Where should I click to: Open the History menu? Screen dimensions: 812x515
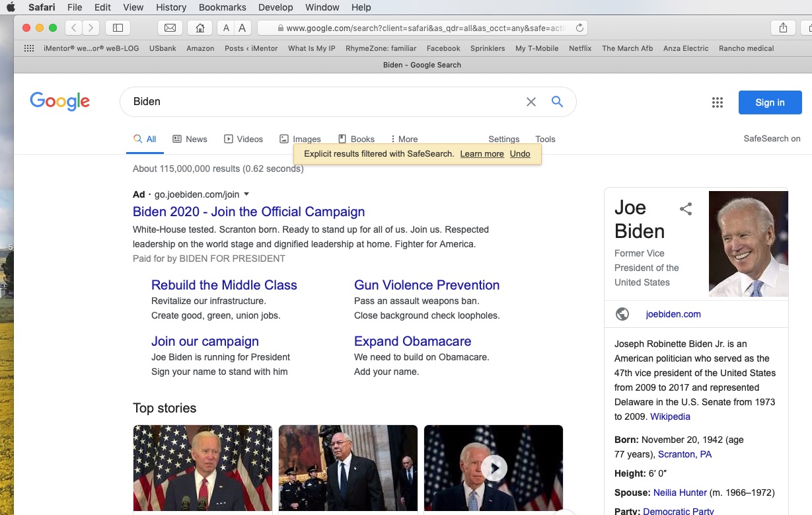171,7
